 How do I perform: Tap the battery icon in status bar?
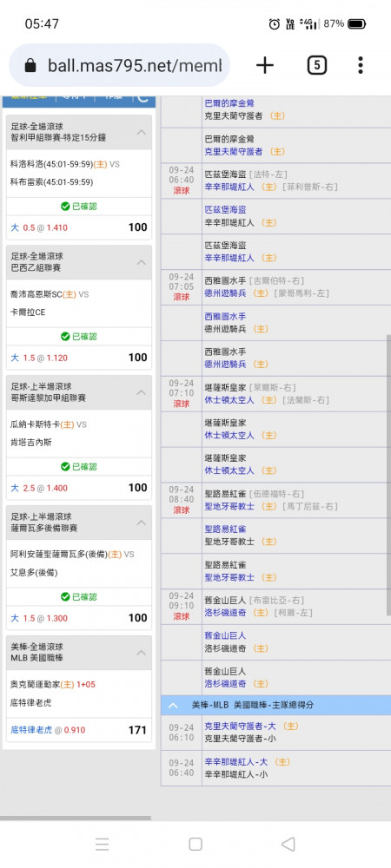[x=356, y=23]
